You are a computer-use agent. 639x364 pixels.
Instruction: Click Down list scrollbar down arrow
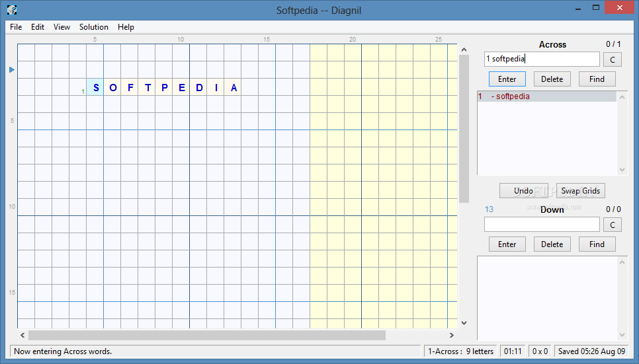click(x=622, y=335)
